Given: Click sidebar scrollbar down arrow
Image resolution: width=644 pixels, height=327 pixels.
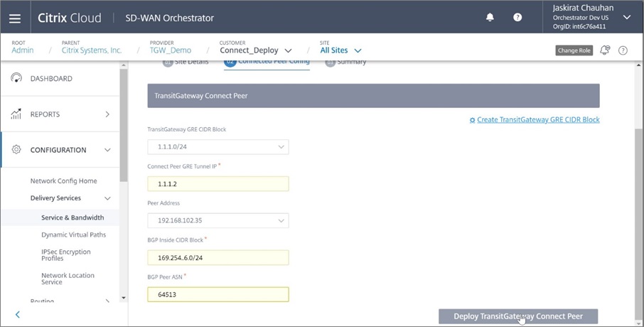Looking at the screenshot, I should pos(124,297).
